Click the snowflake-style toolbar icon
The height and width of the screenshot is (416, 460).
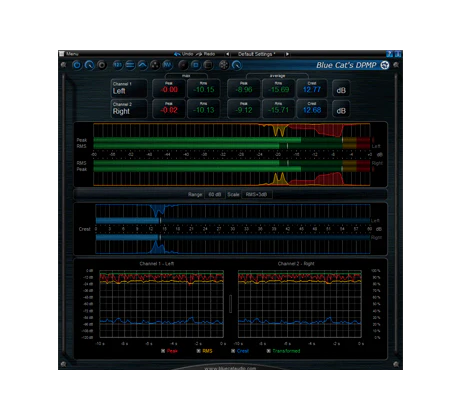point(224,65)
